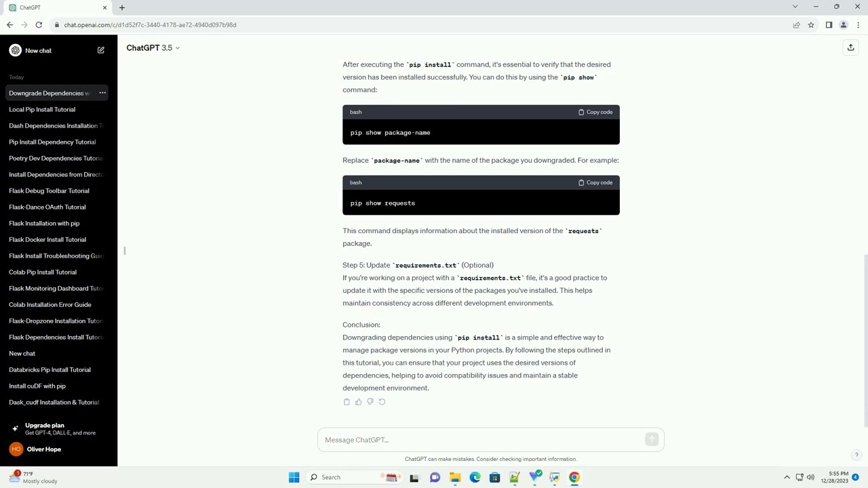Give the response a thumbs down

tap(370, 402)
